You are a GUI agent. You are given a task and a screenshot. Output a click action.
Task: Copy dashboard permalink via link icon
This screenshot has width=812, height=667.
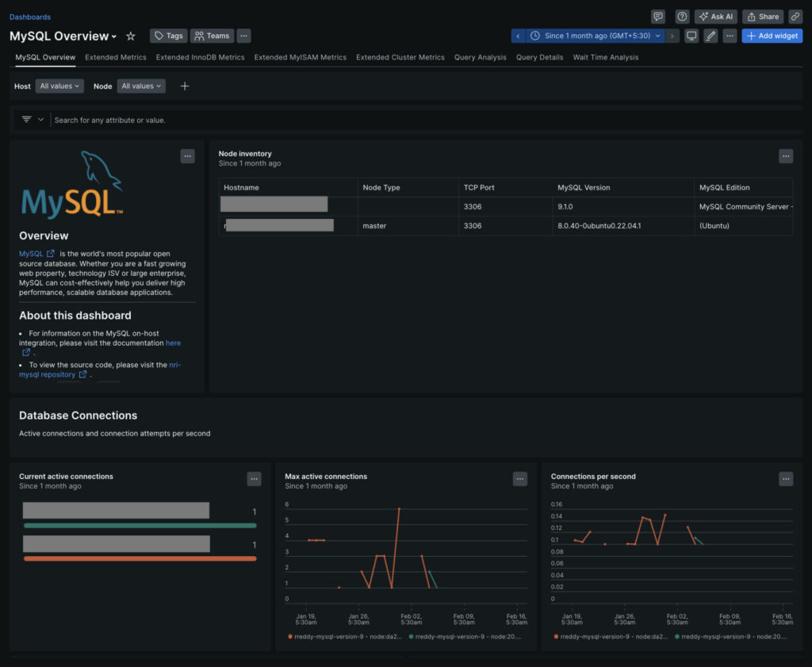pyautogui.click(x=795, y=16)
